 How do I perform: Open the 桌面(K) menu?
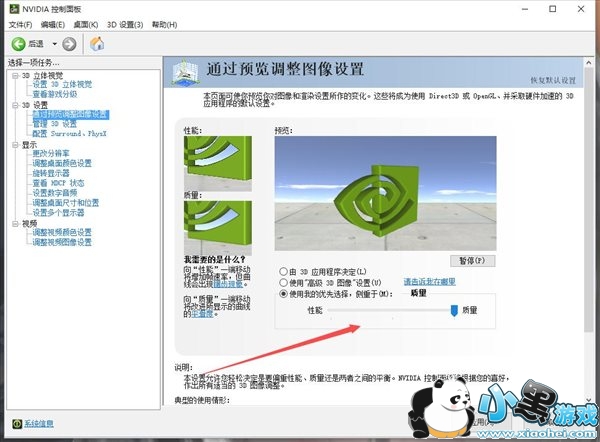tap(86, 25)
